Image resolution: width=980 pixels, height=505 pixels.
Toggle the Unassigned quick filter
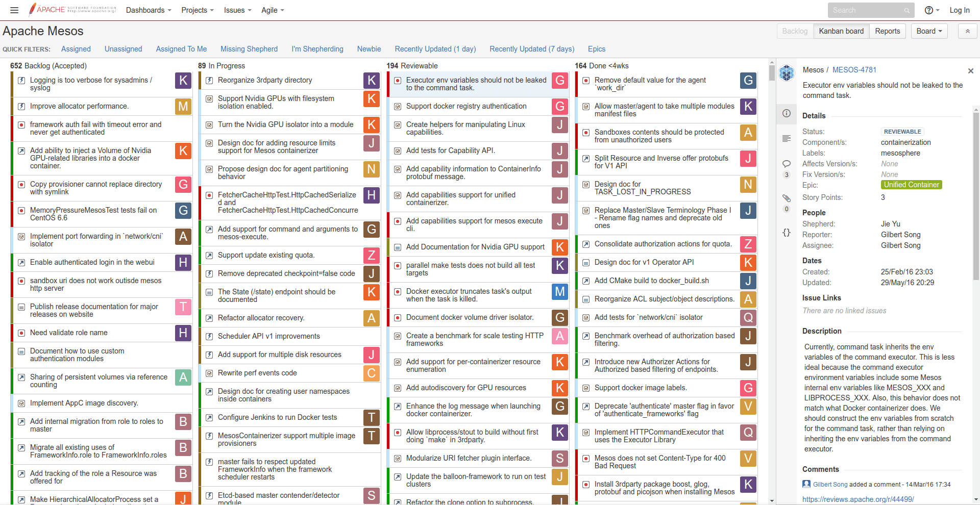coord(123,49)
